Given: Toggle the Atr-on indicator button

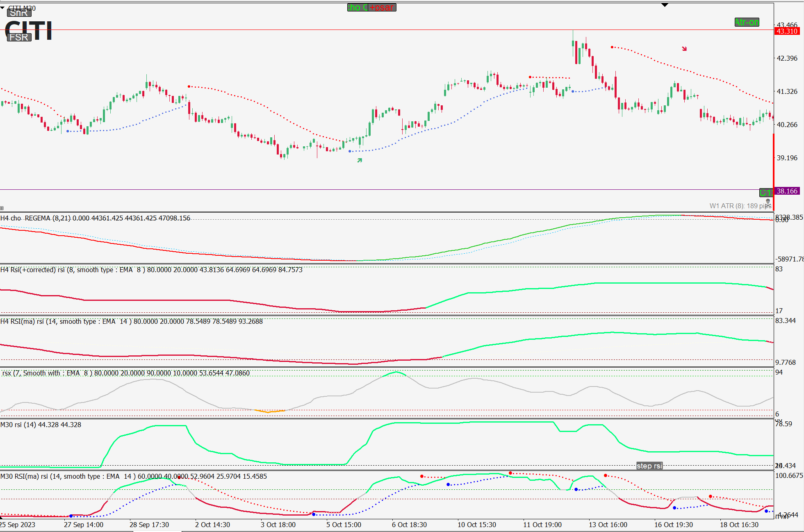Looking at the screenshot, I should (x=747, y=22).
